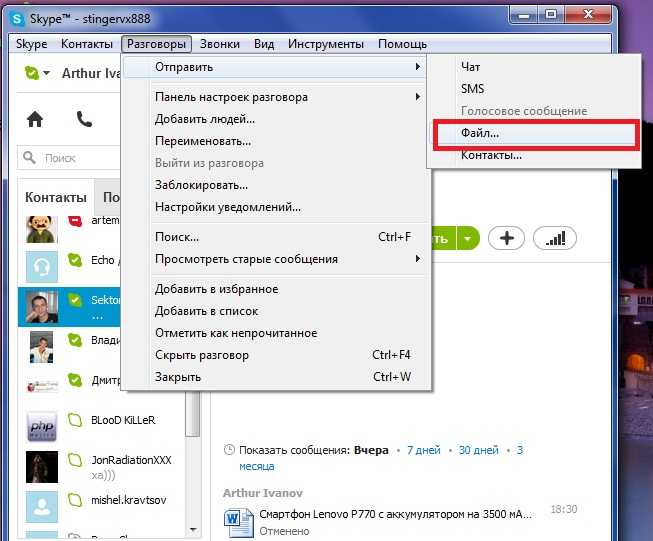The height and width of the screenshot is (541, 653).
Task: Click JonRadiationXXX status icon
Action: (75, 460)
